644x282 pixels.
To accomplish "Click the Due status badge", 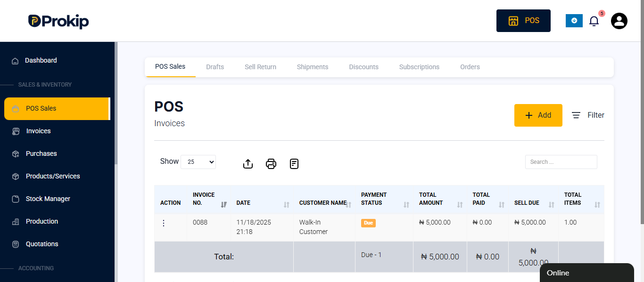I will [368, 223].
